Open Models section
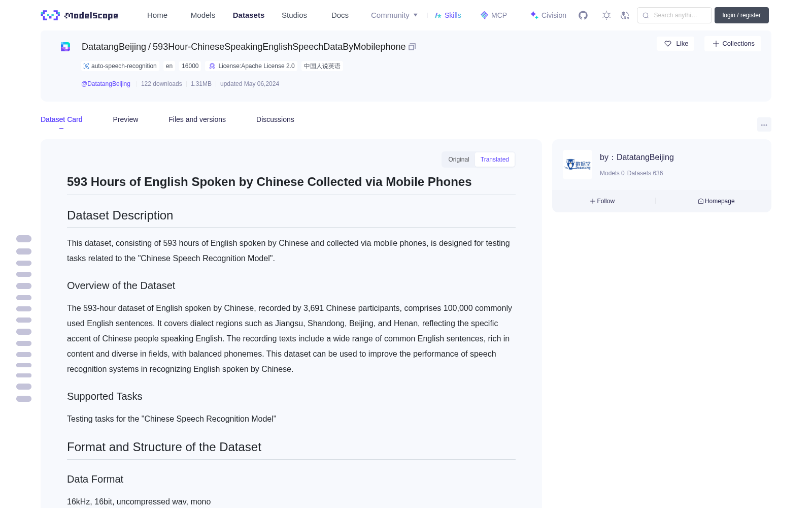The image size is (812, 508). click(x=203, y=15)
